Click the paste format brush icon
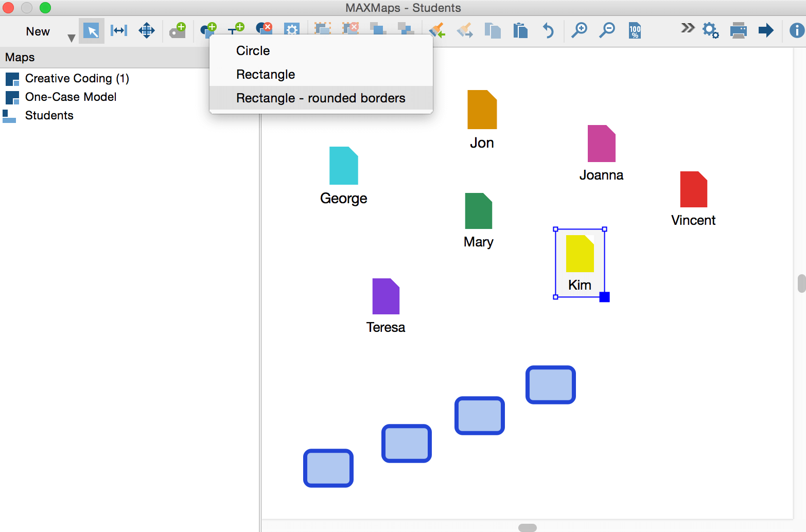The image size is (806, 532). 465,30
